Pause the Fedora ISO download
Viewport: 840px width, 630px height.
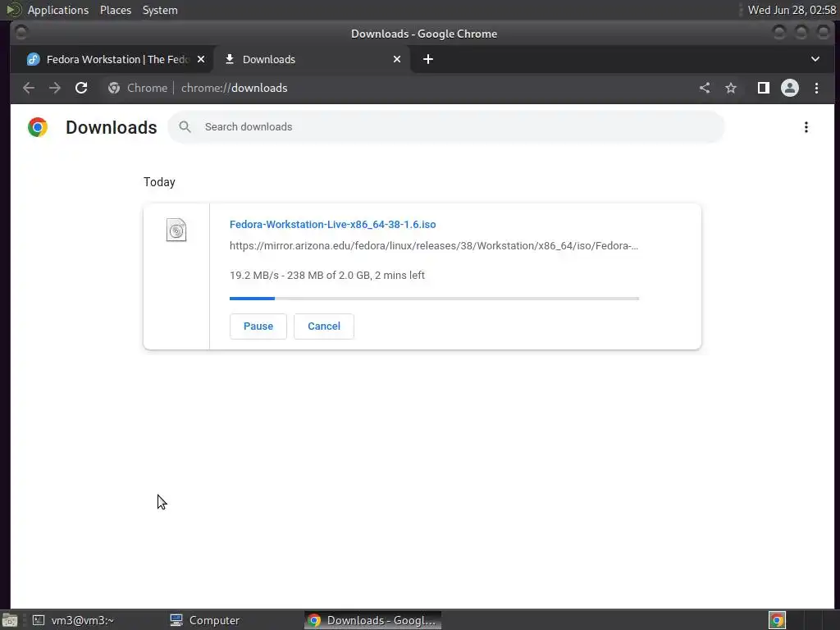(258, 326)
